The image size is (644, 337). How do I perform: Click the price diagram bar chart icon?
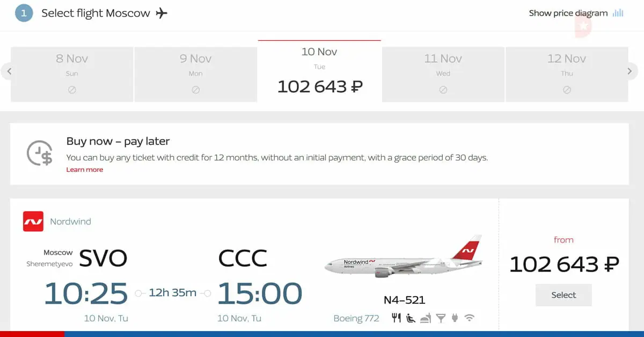(618, 13)
